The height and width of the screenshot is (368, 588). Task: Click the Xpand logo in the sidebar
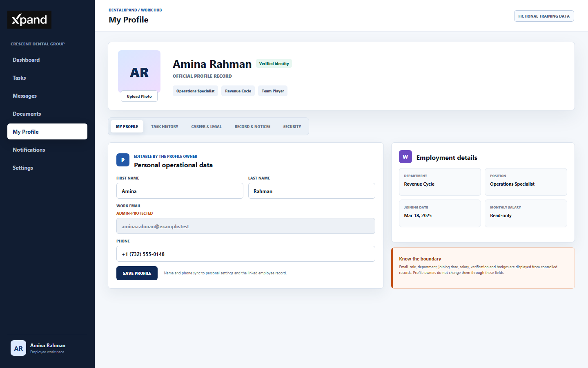pos(29,20)
